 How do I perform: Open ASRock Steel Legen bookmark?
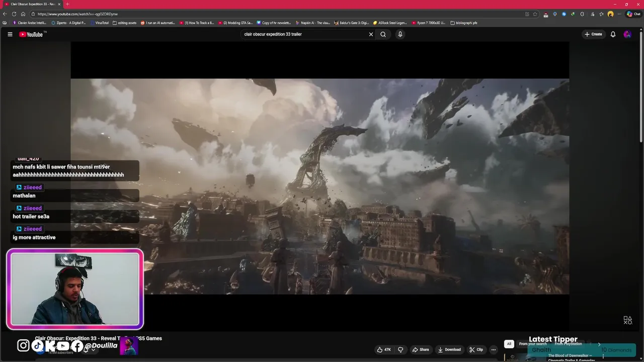390,23
